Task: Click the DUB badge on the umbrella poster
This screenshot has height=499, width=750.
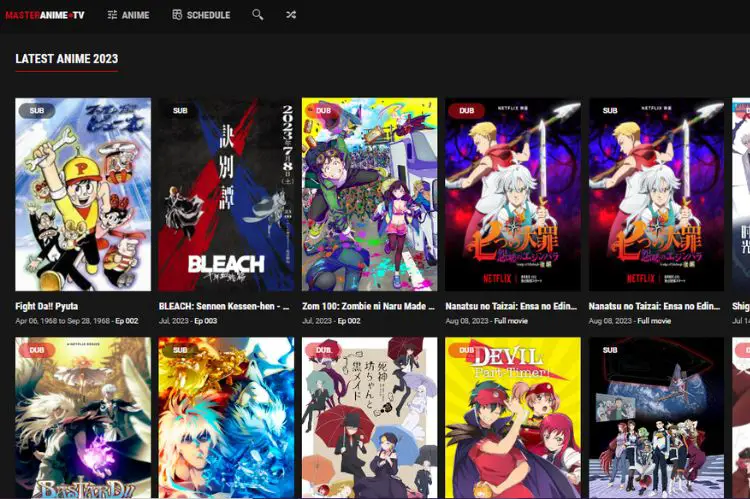Action: coord(323,350)
